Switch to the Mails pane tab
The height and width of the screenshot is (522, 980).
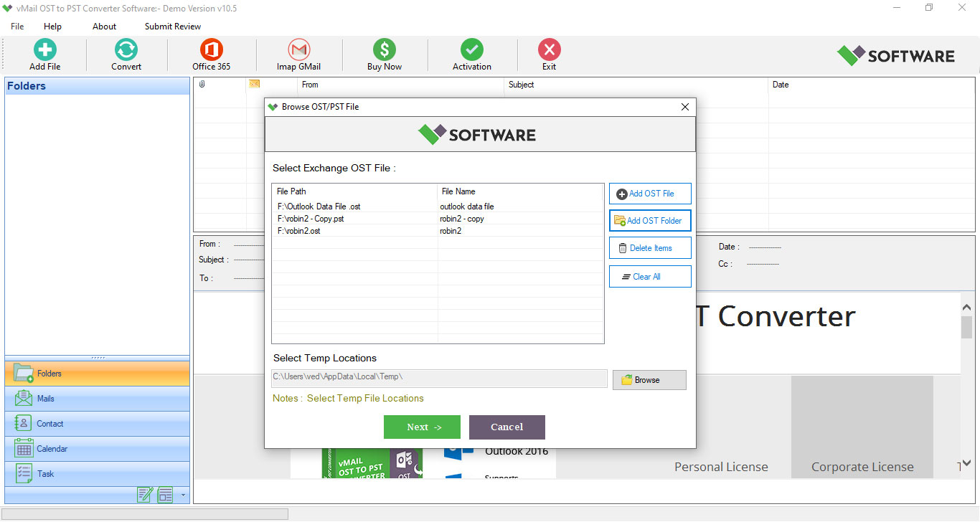(x=98, y=399)
